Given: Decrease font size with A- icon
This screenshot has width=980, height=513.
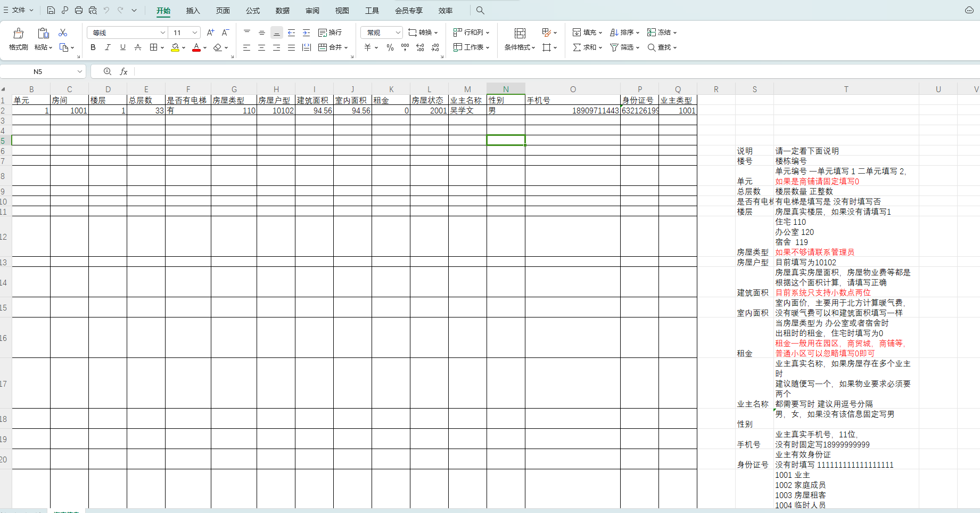Looking at the screenshot, I should pyautogui.click(x=225, y=32).
